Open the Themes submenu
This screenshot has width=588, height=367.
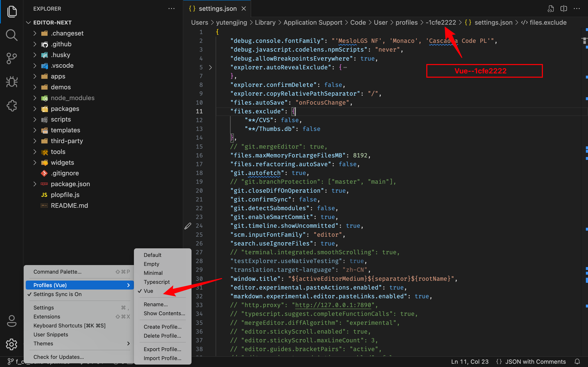[43, 344]
